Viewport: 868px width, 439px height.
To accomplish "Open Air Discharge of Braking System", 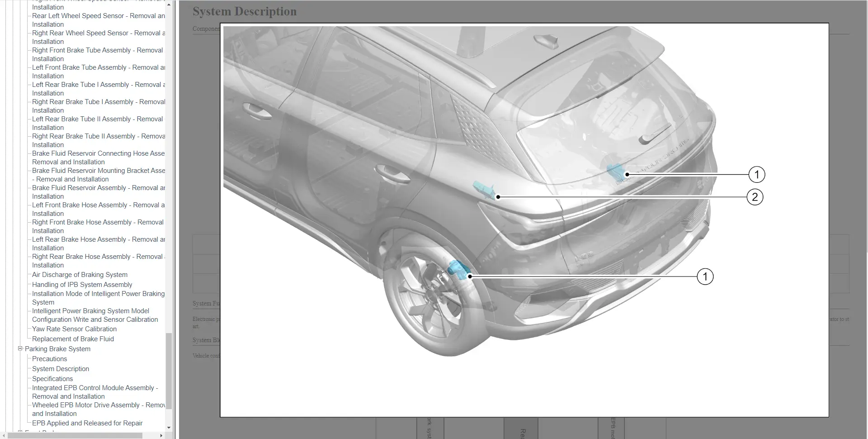I will [80, 275].
